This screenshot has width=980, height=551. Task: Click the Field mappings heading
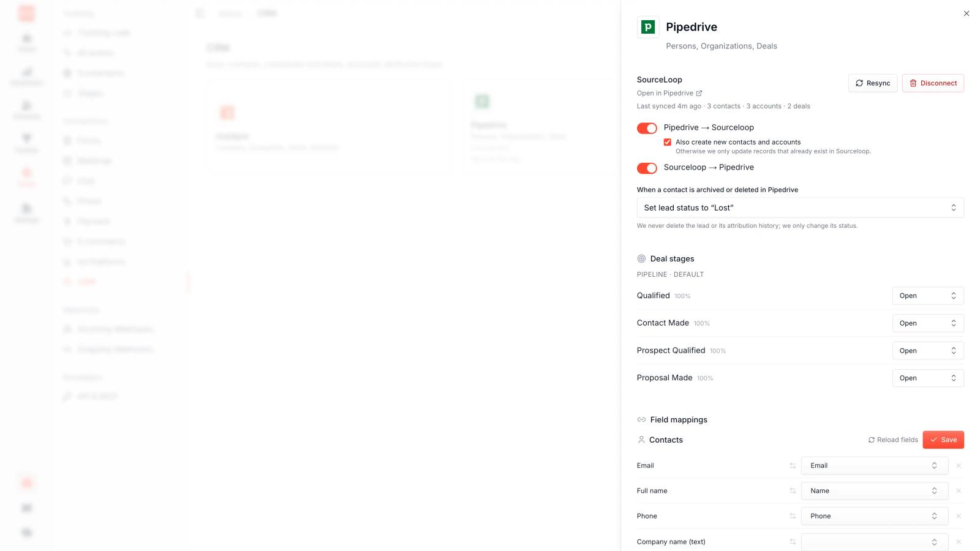[x=679, y=420]
